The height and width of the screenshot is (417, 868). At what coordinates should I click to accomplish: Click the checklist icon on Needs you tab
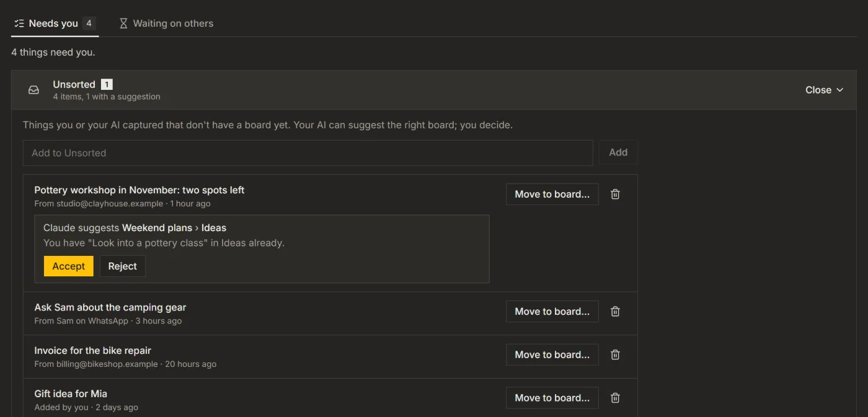[x=19, y=24]
